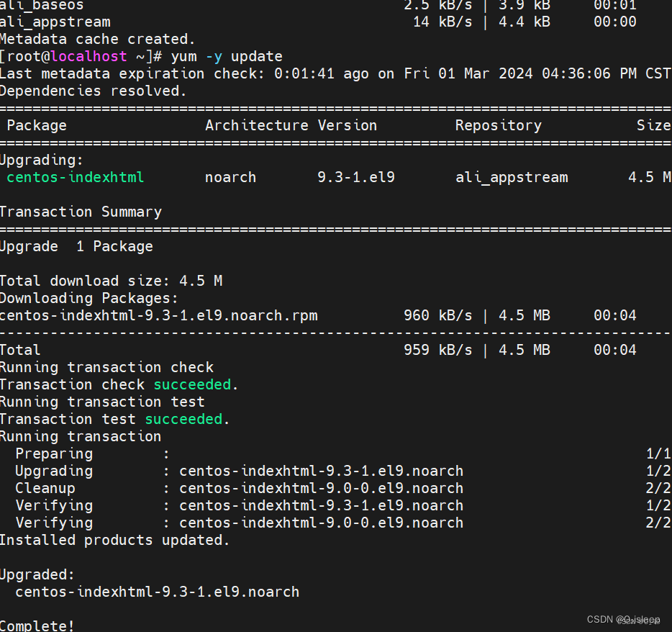Click green succeeded after Transaction test
672x632 pixels.
pyautogui.click(x=183, y=419)
